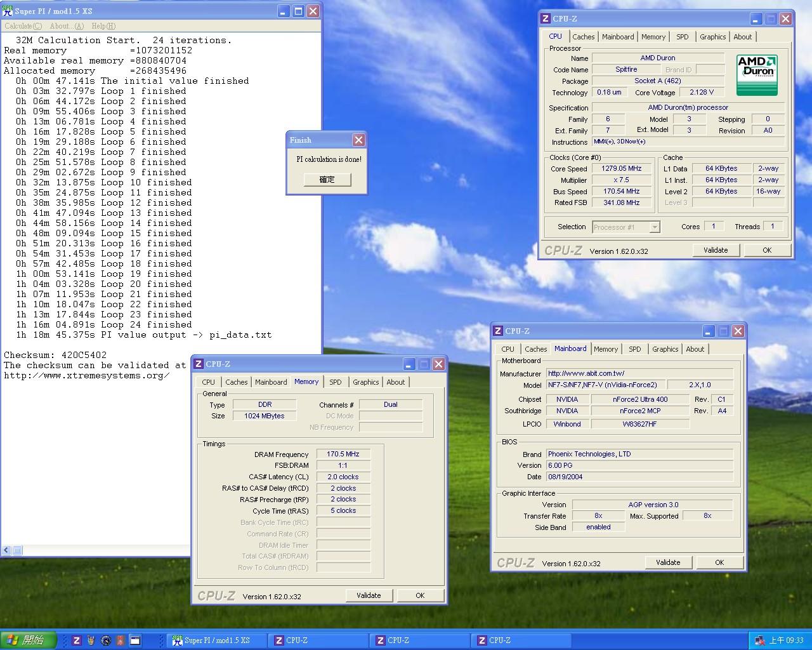Click the memory Size 1024 MBytes field
812x650 pixels.
tap(265, 416)
